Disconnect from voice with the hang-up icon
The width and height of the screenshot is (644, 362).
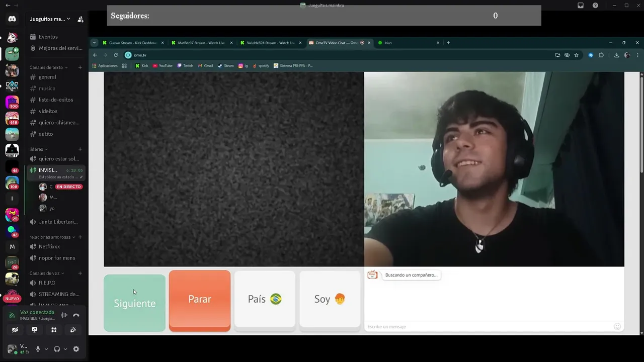[x=76, y=315]
